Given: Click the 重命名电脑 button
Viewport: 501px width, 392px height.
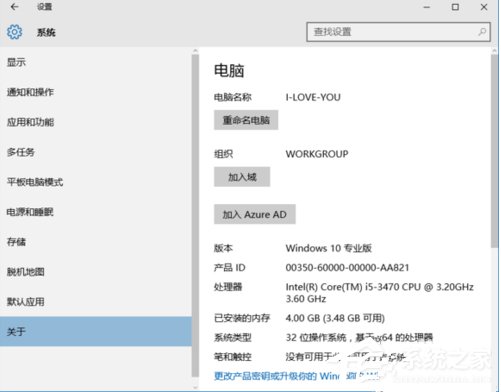Looking at the screenshot, I should tap(246, 120).
